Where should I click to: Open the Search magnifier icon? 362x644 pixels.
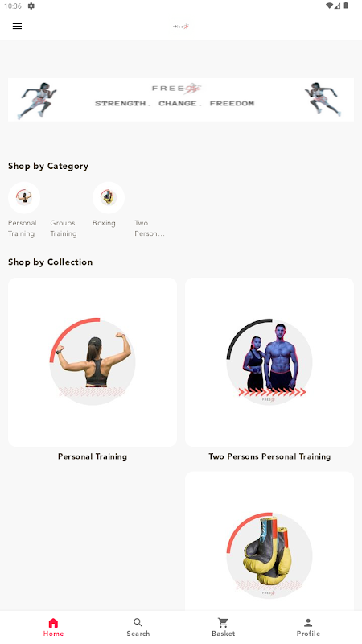click(x=138, y=622)
